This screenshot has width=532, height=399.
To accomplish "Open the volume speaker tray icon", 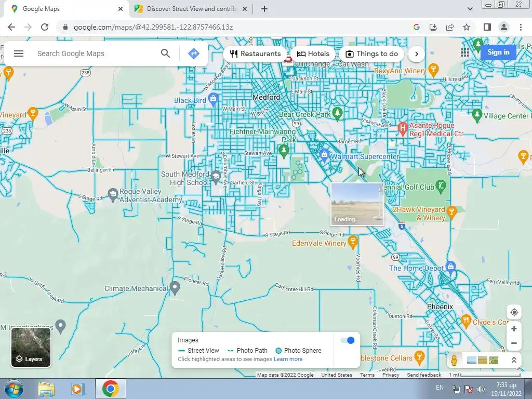I will (481, 389).
